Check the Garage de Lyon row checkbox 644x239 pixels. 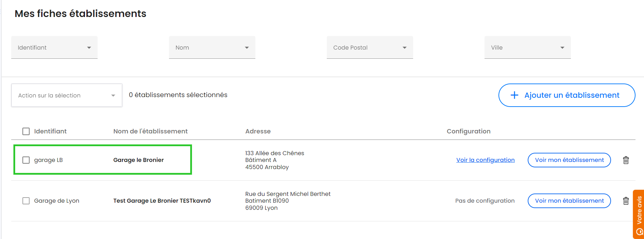coord(26,201)
